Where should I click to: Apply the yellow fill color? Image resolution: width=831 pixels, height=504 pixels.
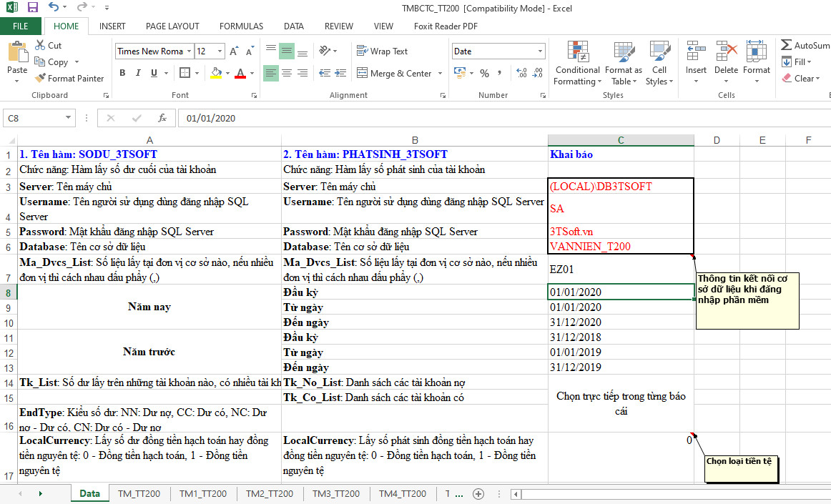[x=216, y=73]
